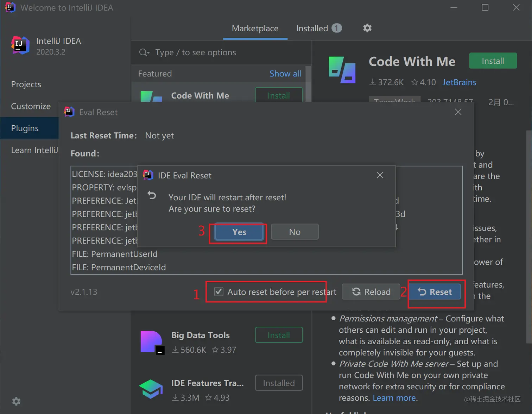Select IDE Features Trainer plugin icon
This screenshot has width=532, height=414.
pos(151,389)
